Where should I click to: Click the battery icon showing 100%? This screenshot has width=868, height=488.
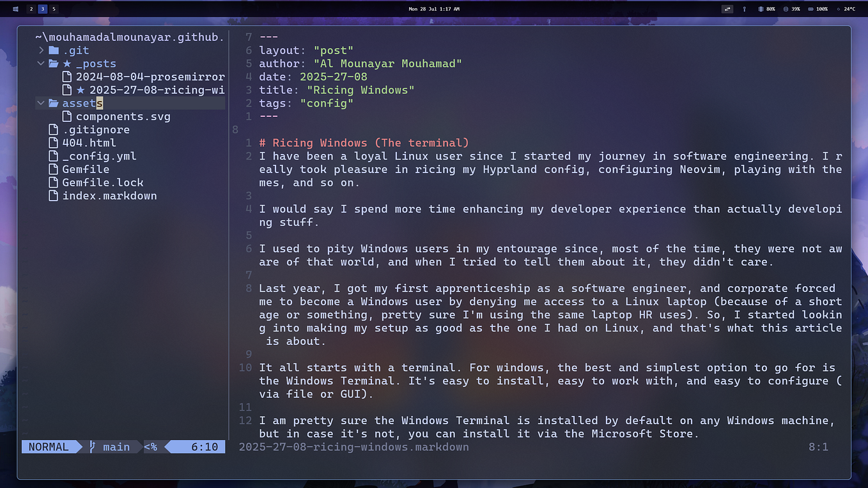(x=811, y=8)
